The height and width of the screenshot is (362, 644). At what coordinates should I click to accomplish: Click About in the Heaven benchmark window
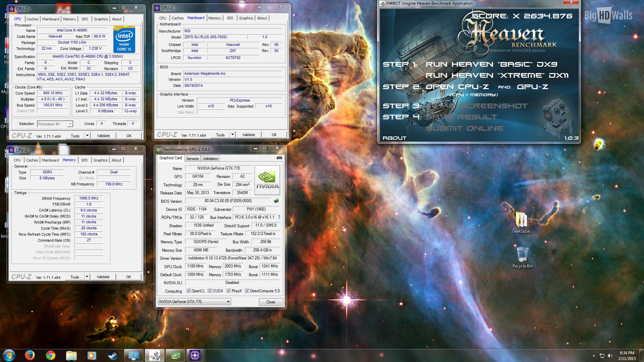(394, 138)
